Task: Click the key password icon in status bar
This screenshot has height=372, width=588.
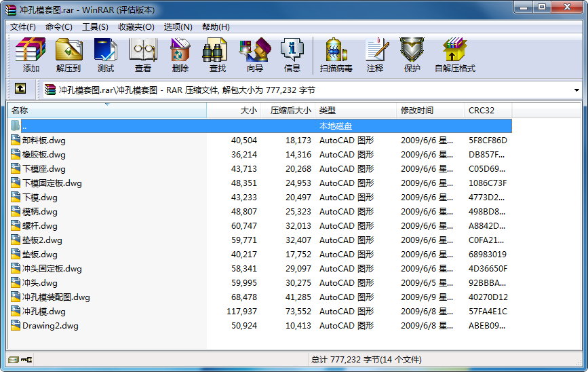Action: pyautogui.click(x=26, y=360)
